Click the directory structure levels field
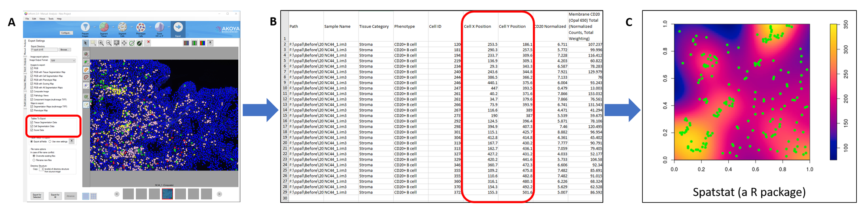This screenshot has width=868, height=214. coord(42,169)
